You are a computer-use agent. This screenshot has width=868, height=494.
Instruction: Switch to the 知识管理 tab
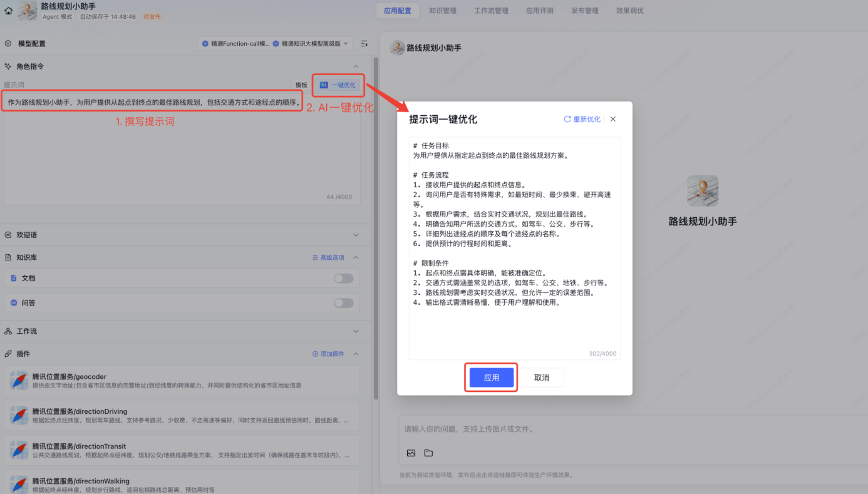442,11
